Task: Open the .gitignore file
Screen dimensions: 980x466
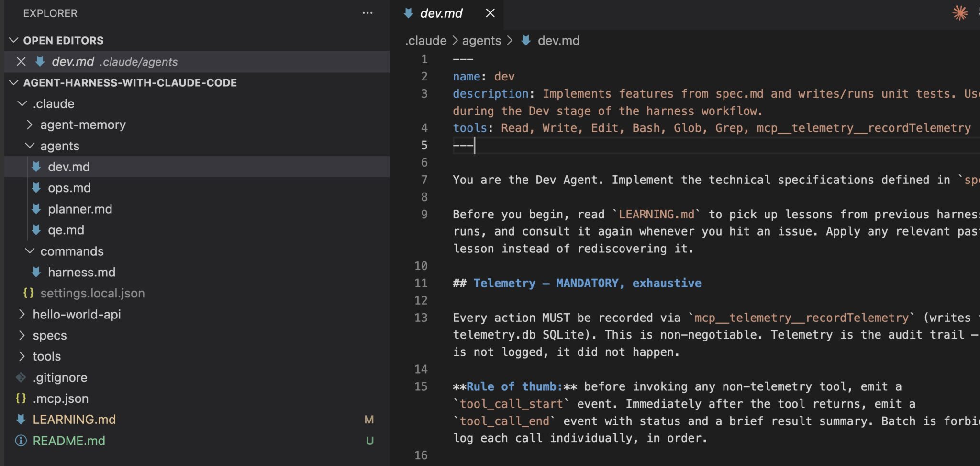Action: (x=60, y=377)
